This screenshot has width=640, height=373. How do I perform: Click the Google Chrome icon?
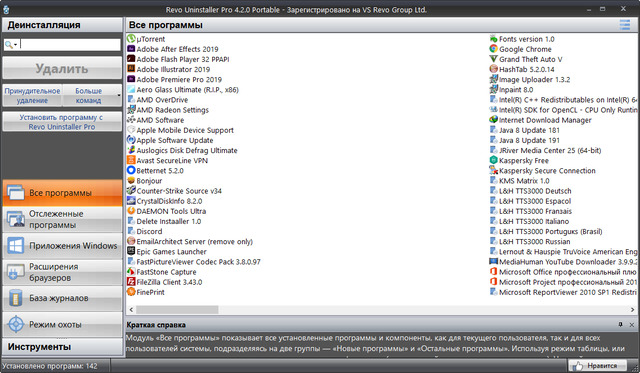[x=493, y=49]
